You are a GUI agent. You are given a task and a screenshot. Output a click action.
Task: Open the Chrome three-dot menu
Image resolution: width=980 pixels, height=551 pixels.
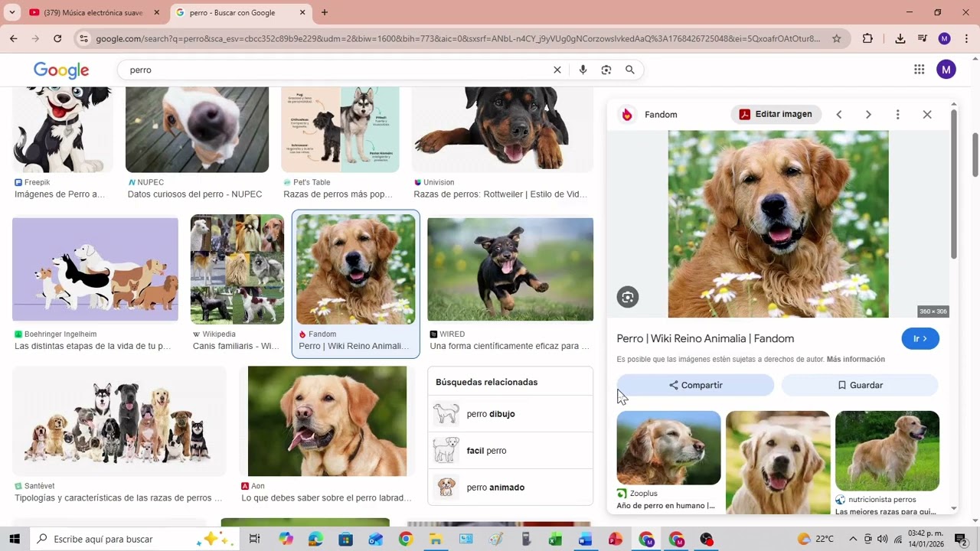[x=966, y=38]
